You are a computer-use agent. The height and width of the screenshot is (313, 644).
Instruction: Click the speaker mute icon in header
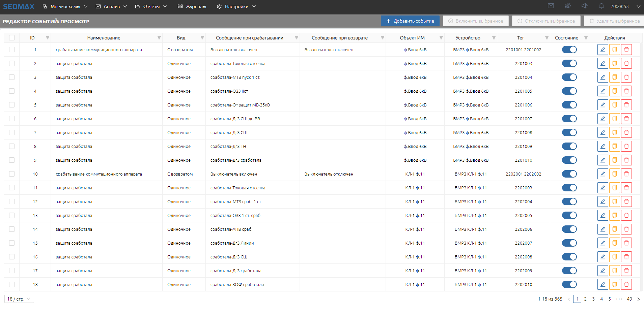point(585,6)
